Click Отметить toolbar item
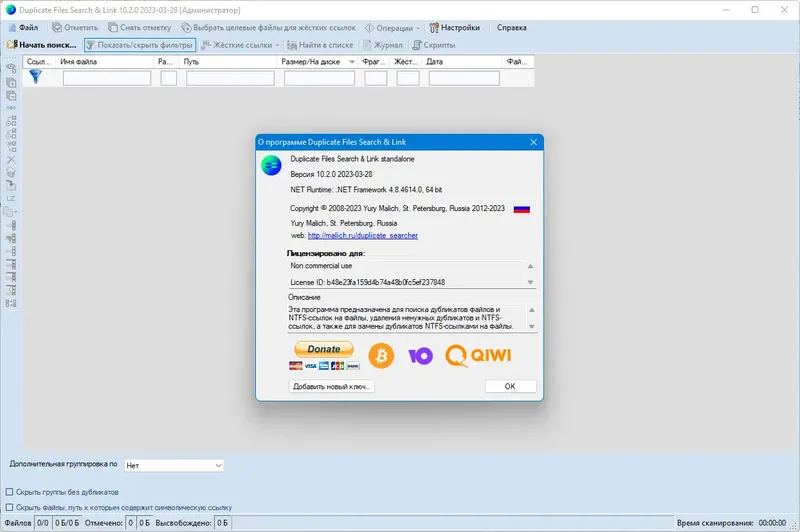The height and width of the screenshot is (532, 800). point(75,28)
